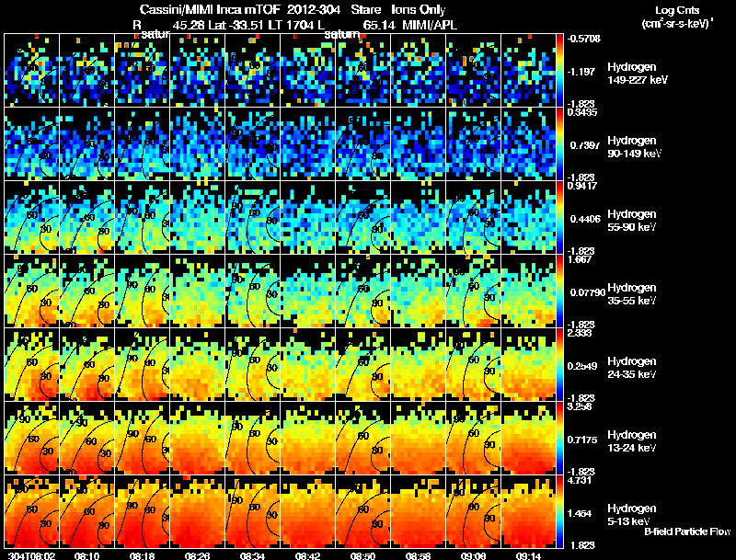The image size is (736, 560).
Task: Open the 13-24 keV image panel at 08:10
Action: pos(87,439)
